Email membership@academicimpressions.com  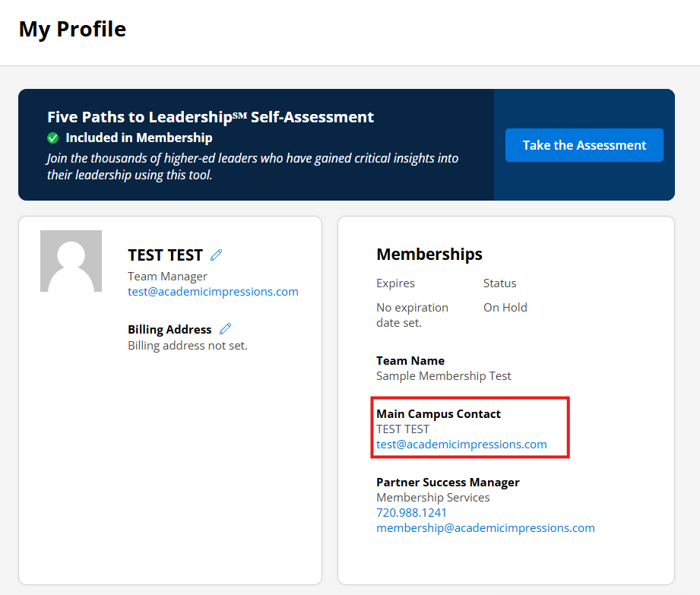pyautogui.click(x=485, y=528)
